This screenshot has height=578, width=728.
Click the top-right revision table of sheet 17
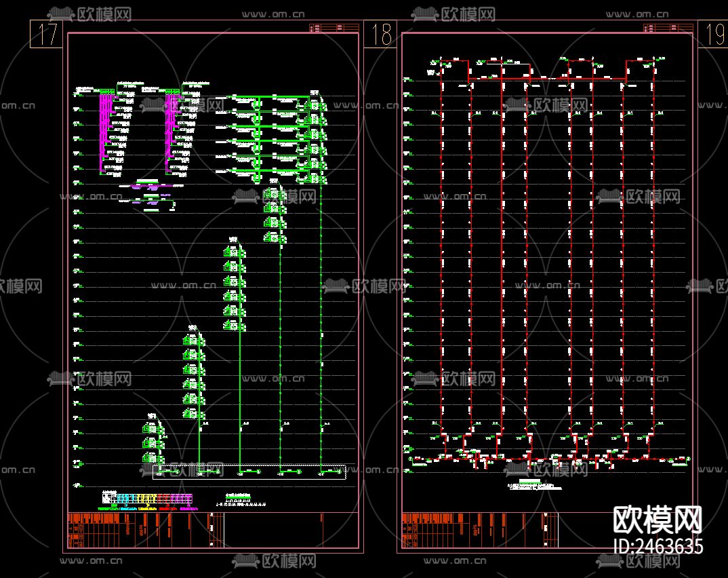pyautogui.click(x=334, y=28)
